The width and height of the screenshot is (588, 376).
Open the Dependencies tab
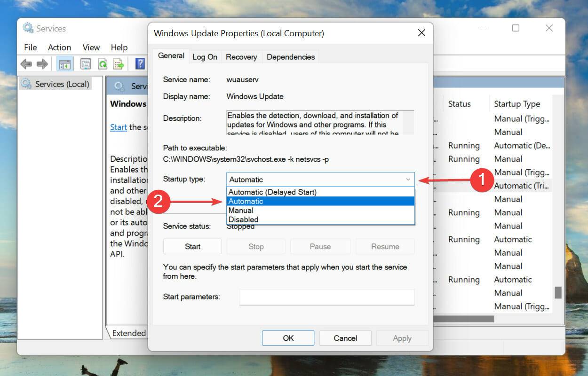click(290, 56)
